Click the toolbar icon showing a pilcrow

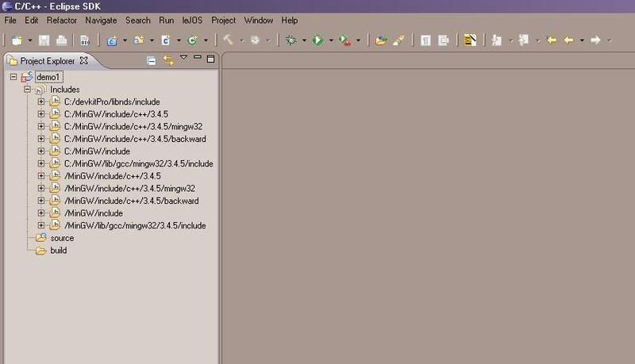425,40
